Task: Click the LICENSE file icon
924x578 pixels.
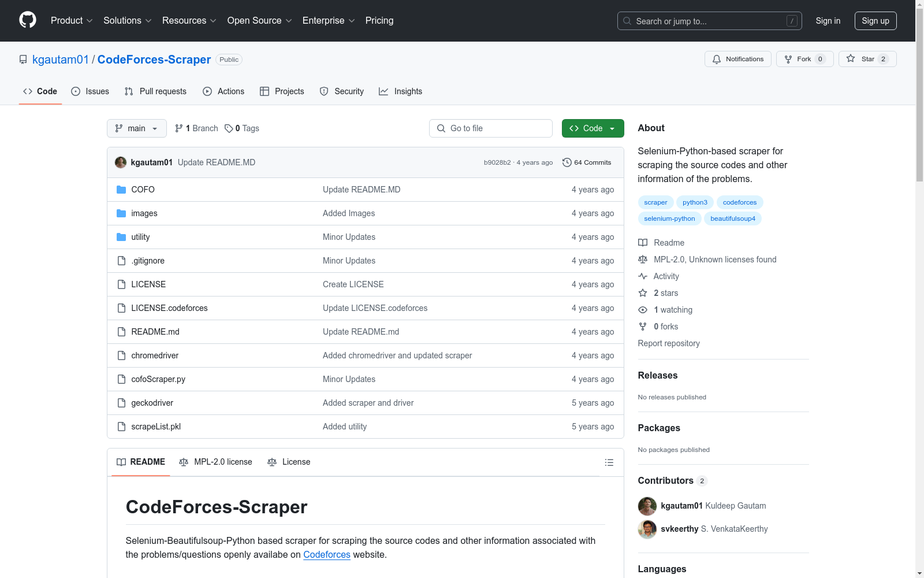Action: 121,284
